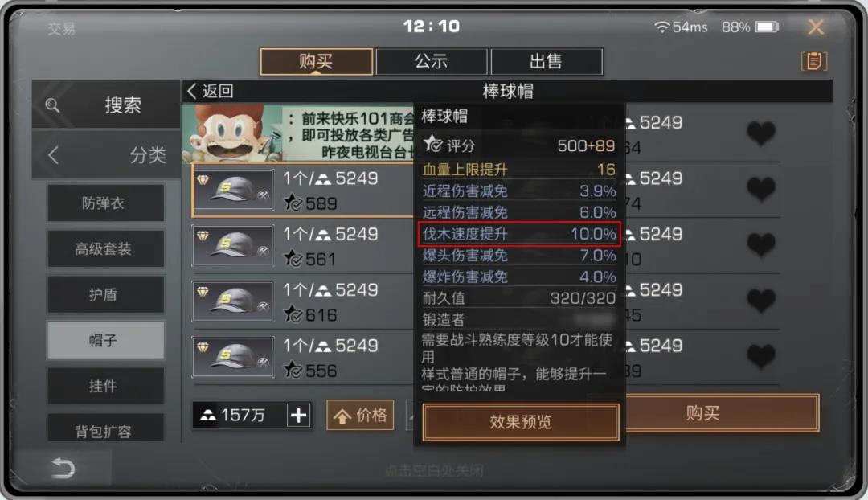Close the trade window with X
The height and width of the screenshot is (500, 868).
coord(816,27)
